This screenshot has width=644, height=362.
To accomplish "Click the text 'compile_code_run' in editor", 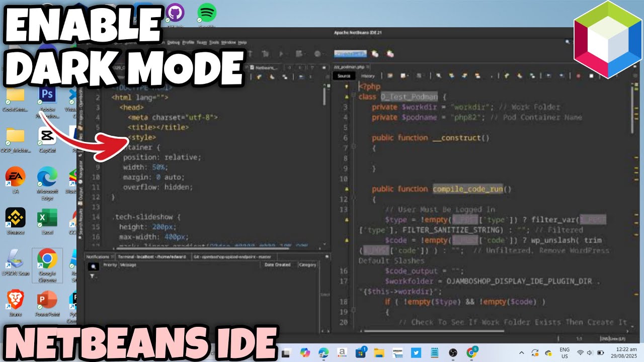I will click(467, 189).
